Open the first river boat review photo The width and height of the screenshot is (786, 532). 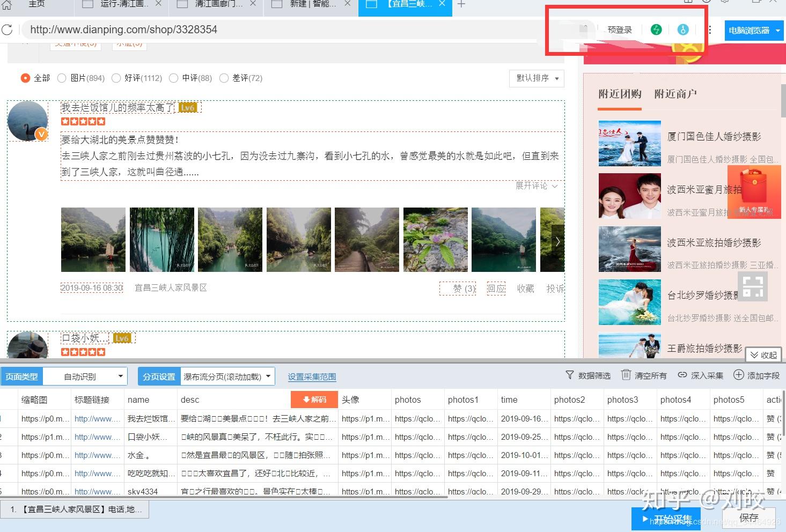pos(93,240)
